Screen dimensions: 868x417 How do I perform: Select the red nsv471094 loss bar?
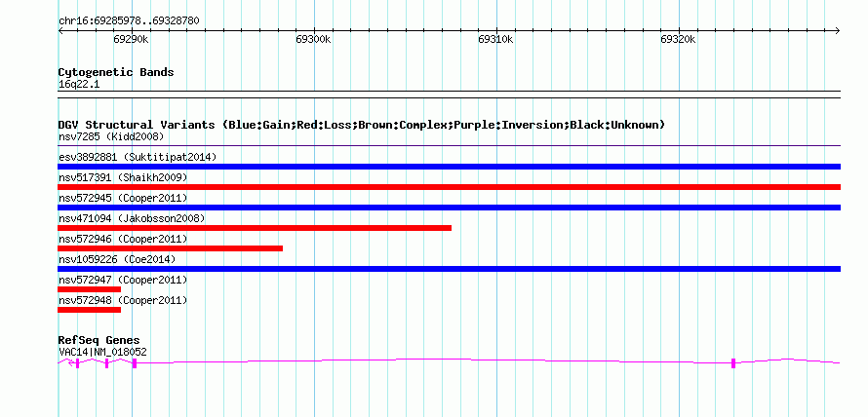click(255, 228)
